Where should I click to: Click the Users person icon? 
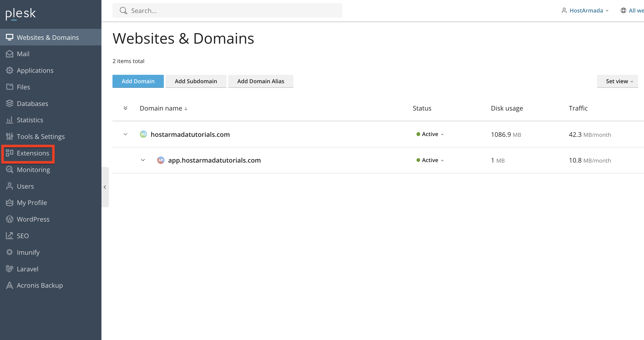click(9, 186)
